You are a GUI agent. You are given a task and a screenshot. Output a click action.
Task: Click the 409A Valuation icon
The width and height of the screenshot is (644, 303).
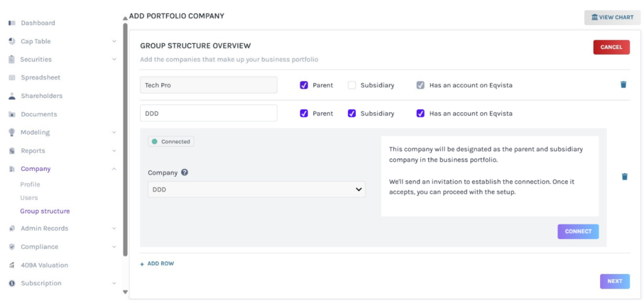point(12,265)
